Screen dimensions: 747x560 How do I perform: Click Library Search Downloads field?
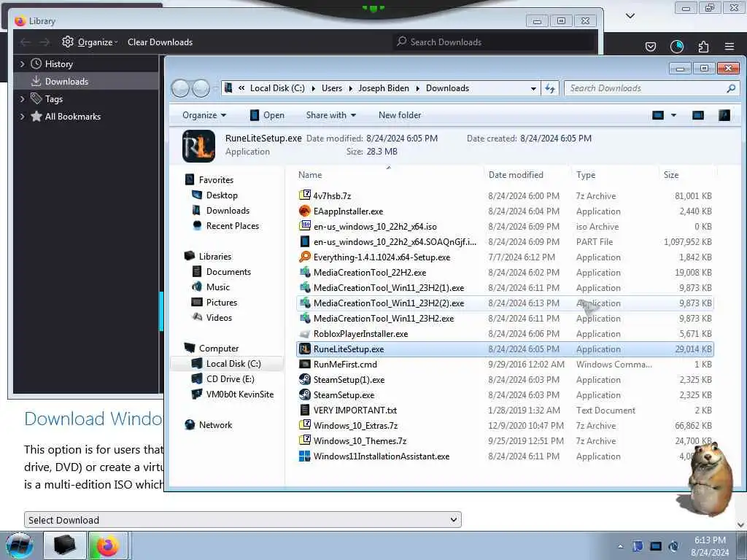495,42
